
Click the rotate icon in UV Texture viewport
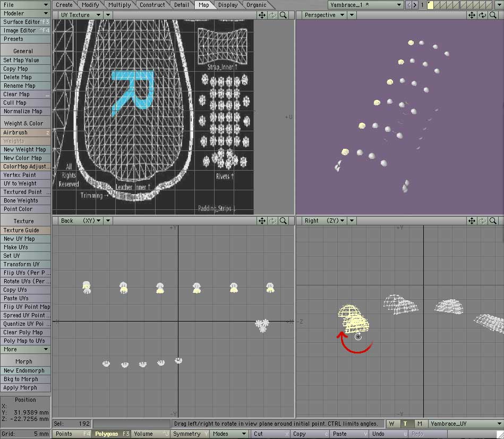click(272, 15)
